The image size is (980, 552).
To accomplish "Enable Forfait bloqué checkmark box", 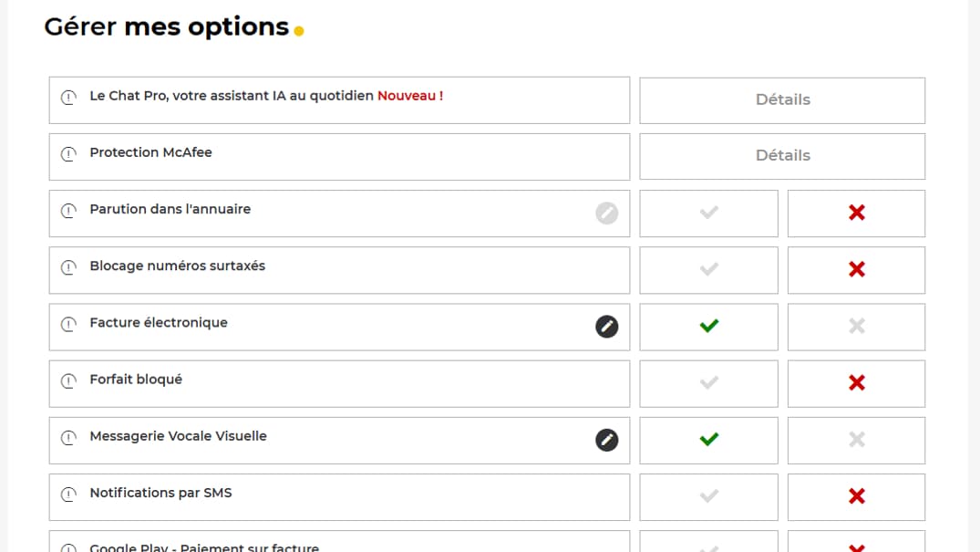I will [708, 383].
